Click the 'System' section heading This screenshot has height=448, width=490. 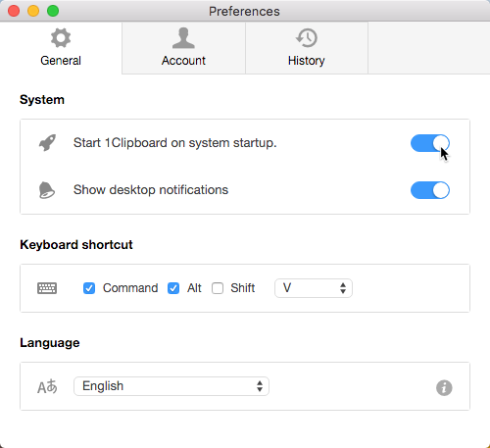42,100
